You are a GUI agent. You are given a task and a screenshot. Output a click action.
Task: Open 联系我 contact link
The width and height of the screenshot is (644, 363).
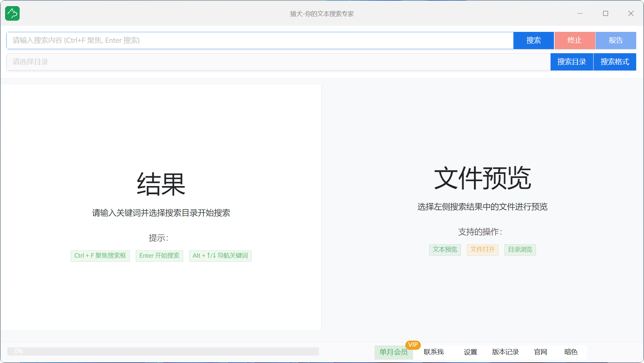coord(433,352)
